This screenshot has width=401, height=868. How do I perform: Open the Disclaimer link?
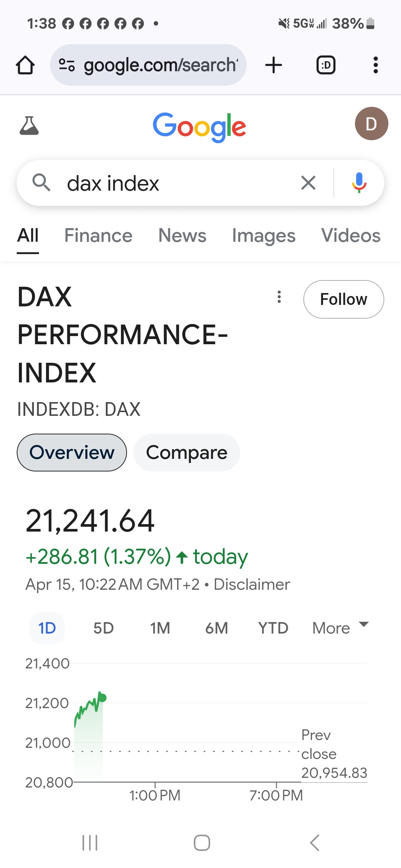click(x=252, y=585)
